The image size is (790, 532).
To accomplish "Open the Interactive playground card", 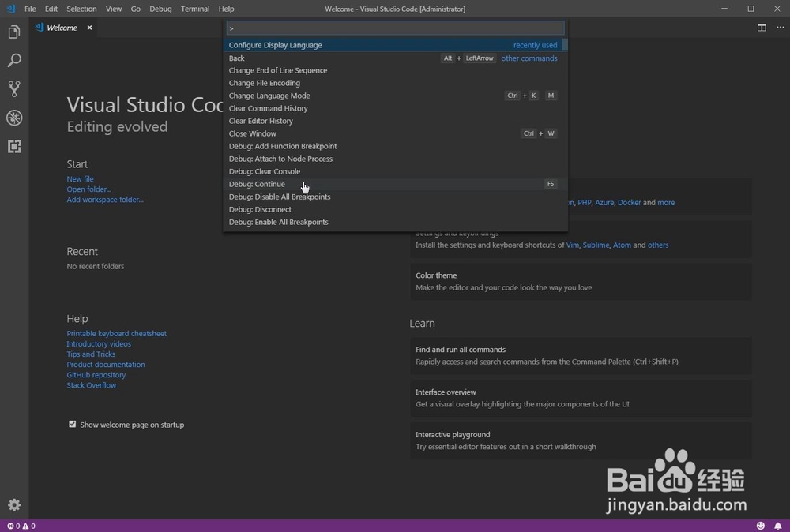I will [581, 440].
